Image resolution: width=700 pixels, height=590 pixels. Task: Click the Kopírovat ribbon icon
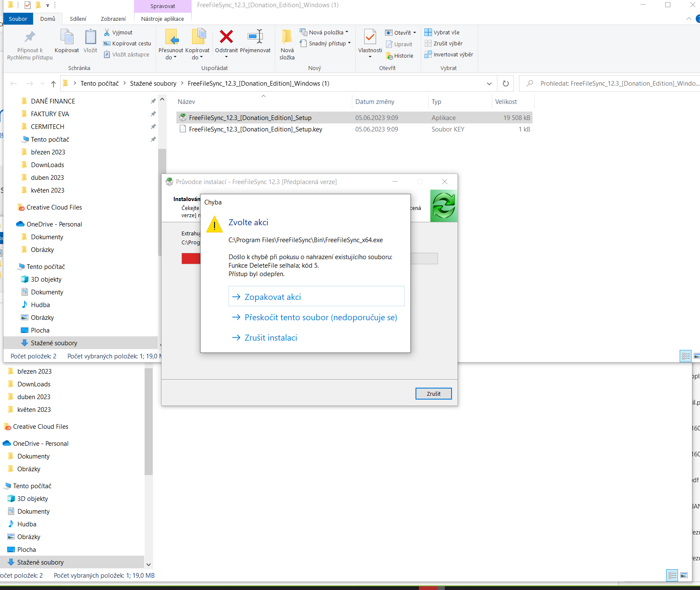tap(67, 37)
